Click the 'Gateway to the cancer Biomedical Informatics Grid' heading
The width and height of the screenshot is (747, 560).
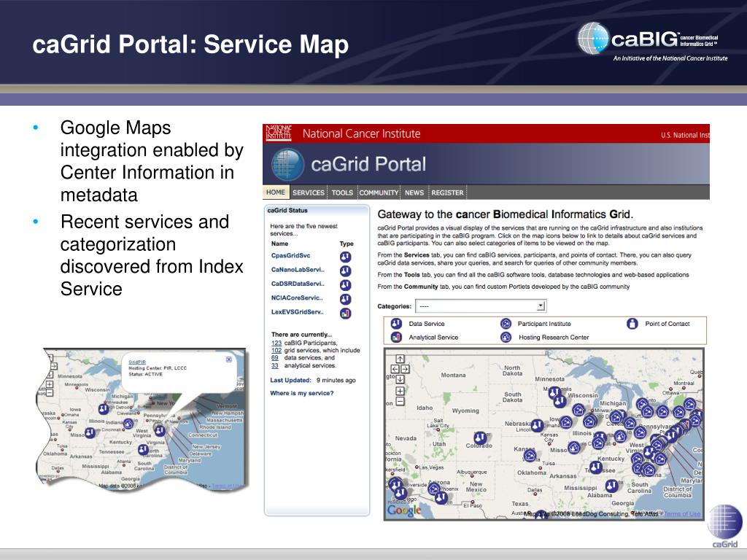pyautogui.click(x=506, y=214)
